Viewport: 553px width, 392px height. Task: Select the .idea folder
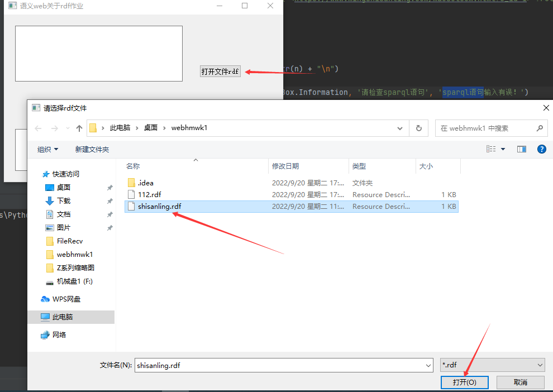[292, 183]
